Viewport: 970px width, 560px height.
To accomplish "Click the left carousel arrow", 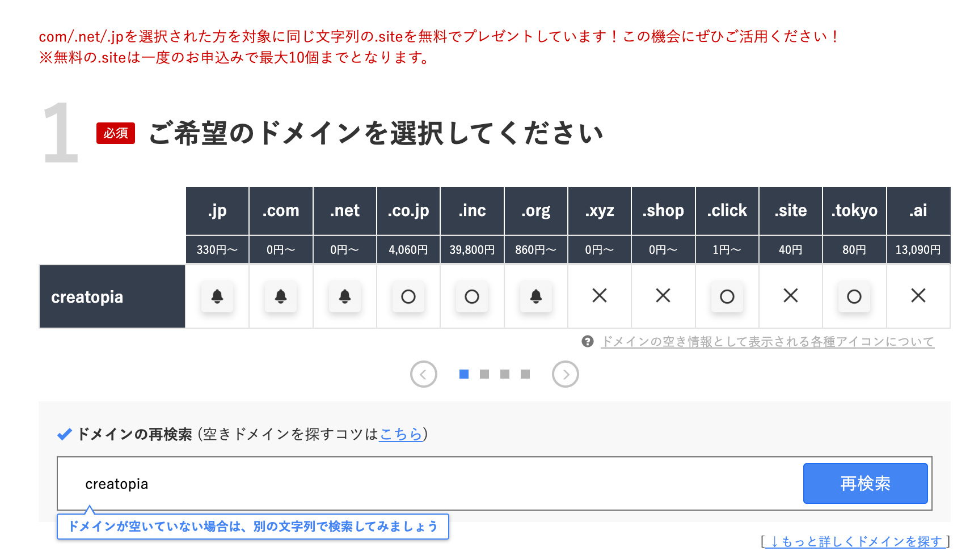I will [424, 374].
